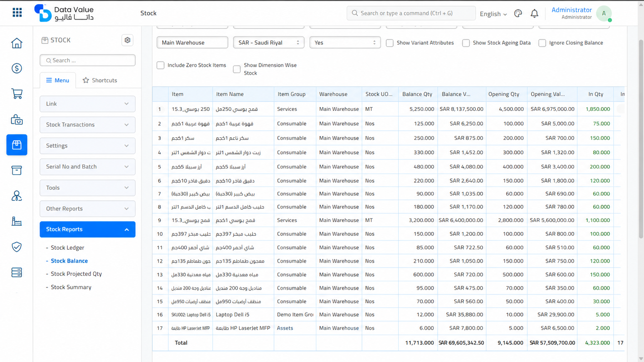Enable Show Stock Ageing Data checkbox
Screen dimensions: 644x362
click(466, 43)
